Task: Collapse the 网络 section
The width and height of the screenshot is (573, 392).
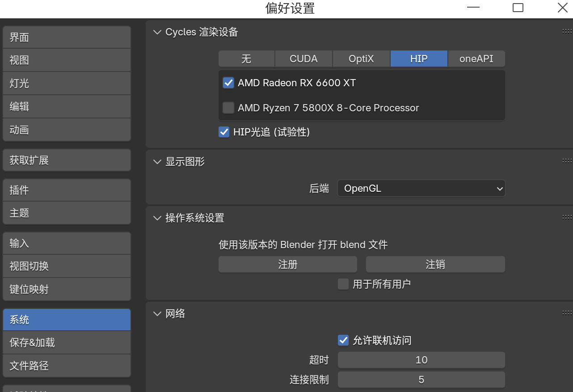Action: pos(157,313)
